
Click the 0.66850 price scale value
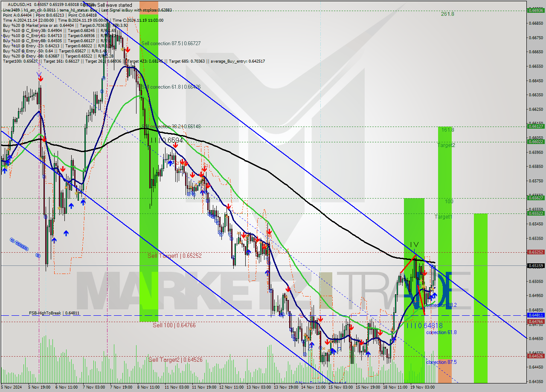(x=535, y=23)
